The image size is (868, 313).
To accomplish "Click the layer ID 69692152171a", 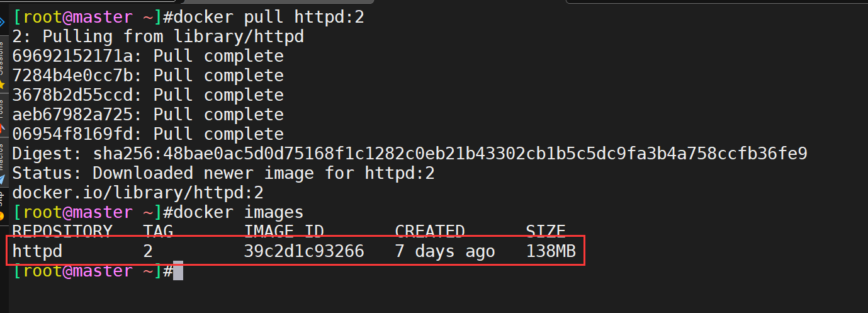I will click(73, 56).
